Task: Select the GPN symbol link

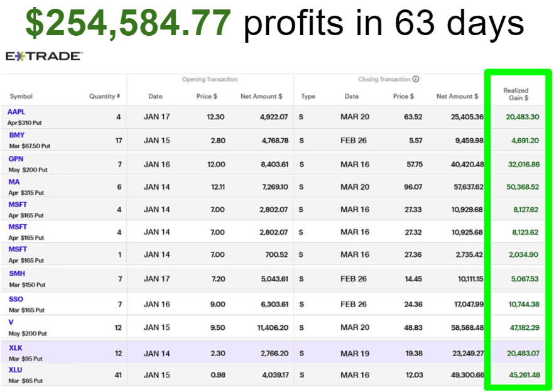Action: [16, 158]
